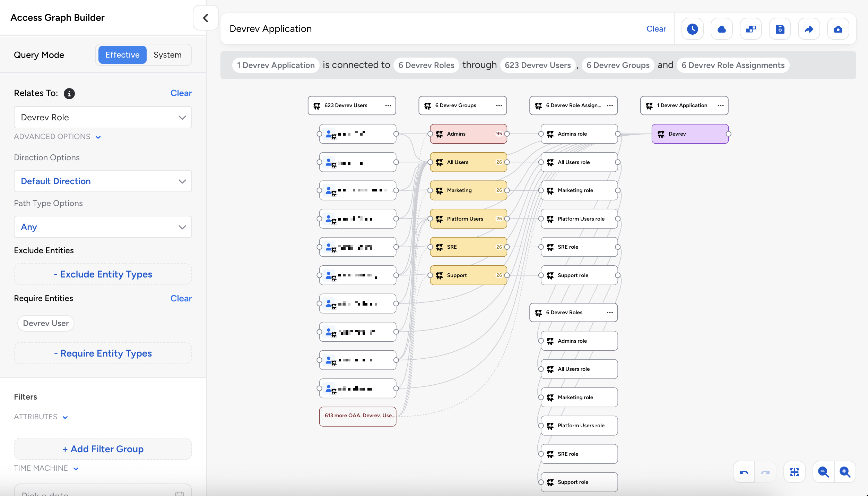Click the fit-to-screen layout icon
868x496 pixels.
pyautogui.click(x=794, y=472)
